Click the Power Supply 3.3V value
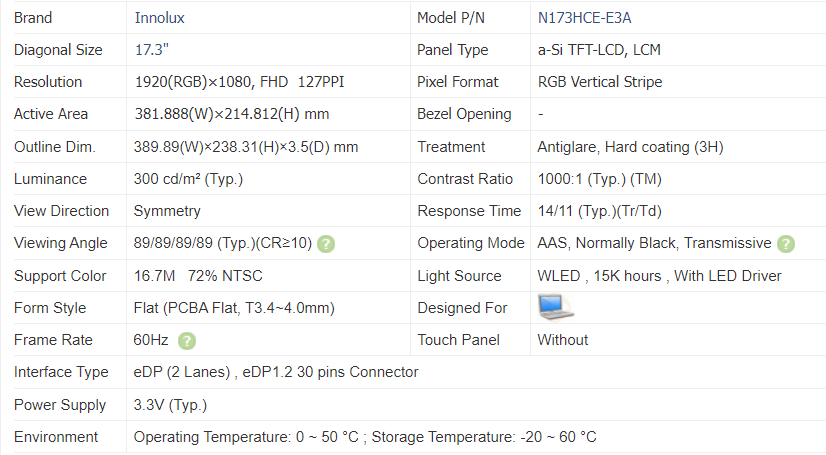 (x=170, y=405)
